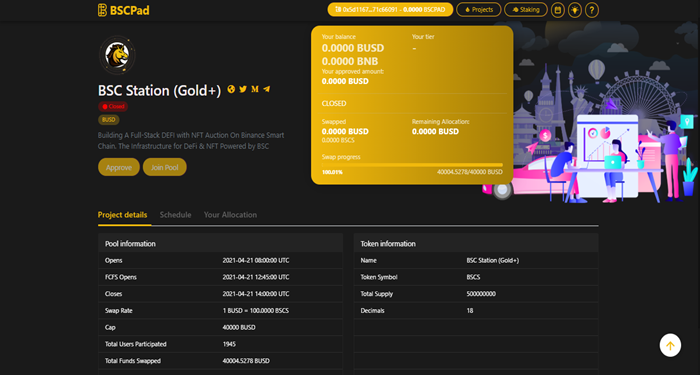
Task: Click the BSC Station lion logo
Action: (x=117, y=55)
